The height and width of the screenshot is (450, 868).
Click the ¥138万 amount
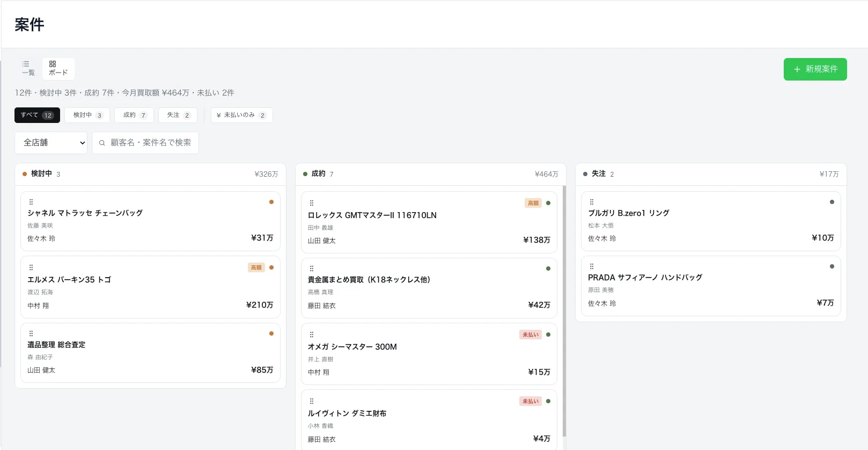click(x=536, y=240)
